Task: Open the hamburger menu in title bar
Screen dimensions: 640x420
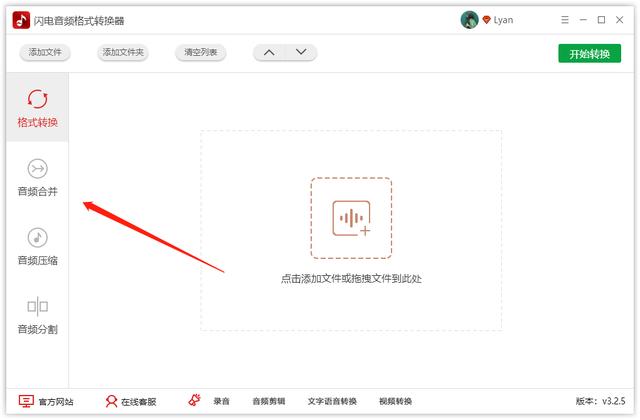Action: [x=565, y=20]
